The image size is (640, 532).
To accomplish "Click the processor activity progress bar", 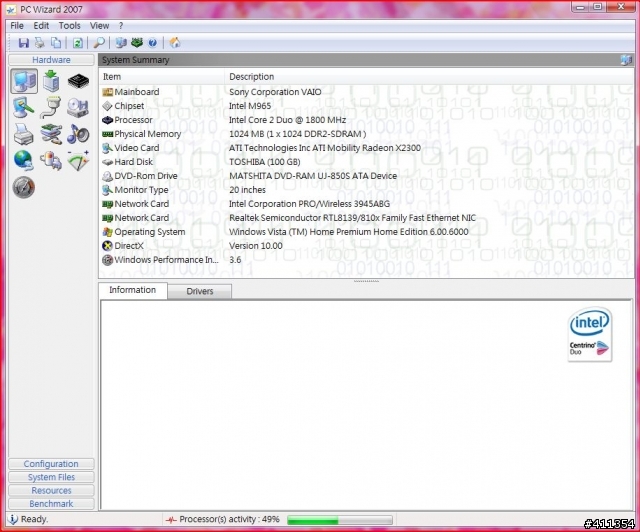I will click(x=340, y=520).
